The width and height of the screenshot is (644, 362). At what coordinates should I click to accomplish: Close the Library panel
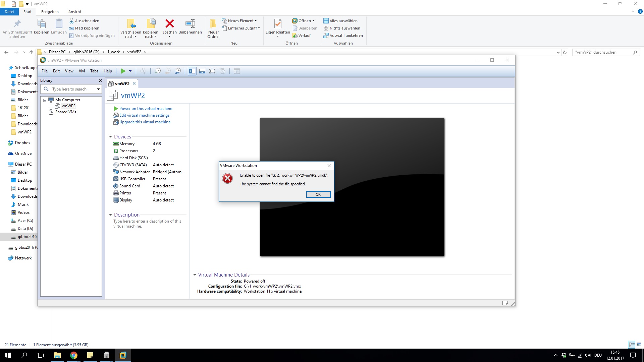[x=100, y=81]
